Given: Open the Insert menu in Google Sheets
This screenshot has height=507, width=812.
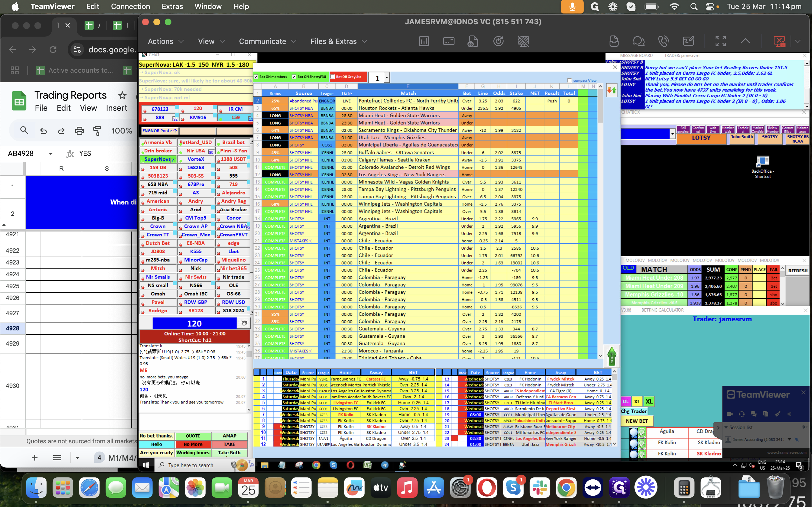Looking at the screenshot, I should point(116,108).
